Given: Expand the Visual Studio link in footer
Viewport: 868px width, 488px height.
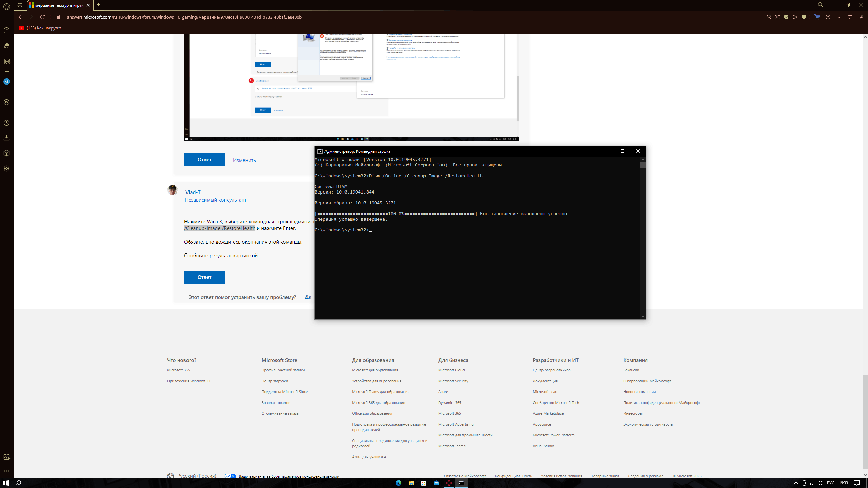Looking at the screenshot, I should tap(542, 446).
